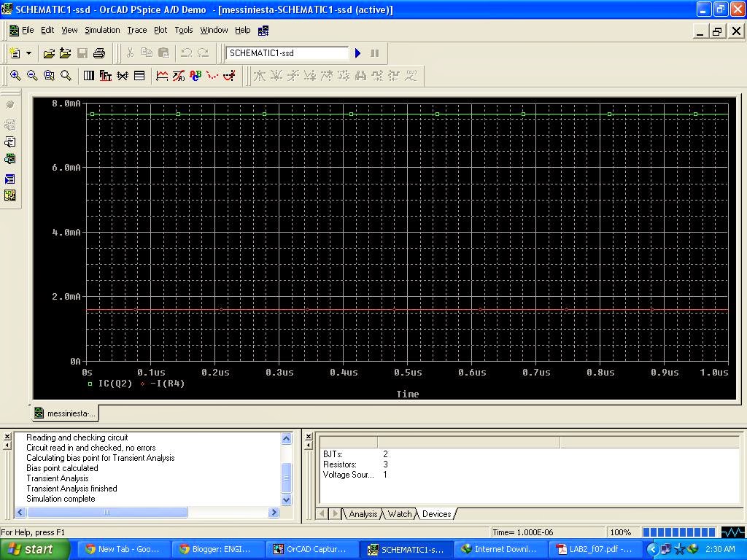
Task: Open the File menu
Action: [x=28, y=30]
